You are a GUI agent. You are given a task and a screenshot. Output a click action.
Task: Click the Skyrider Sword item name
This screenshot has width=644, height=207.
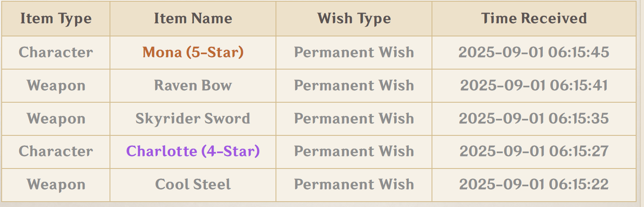tap(193, 118)
